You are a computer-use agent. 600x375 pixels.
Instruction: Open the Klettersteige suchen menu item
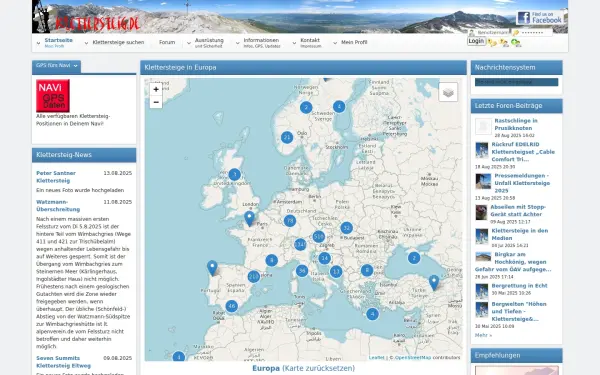pyautogui.click(x=118, y=42)
